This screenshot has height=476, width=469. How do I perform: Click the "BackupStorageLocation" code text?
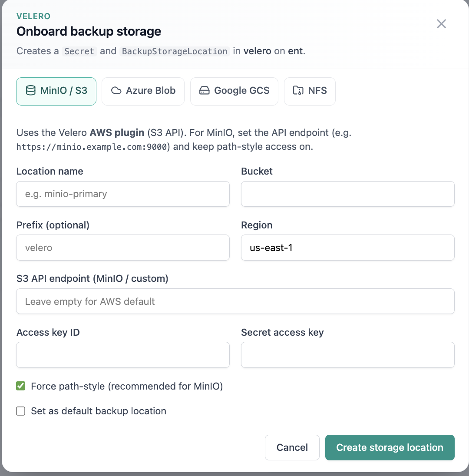175,51
